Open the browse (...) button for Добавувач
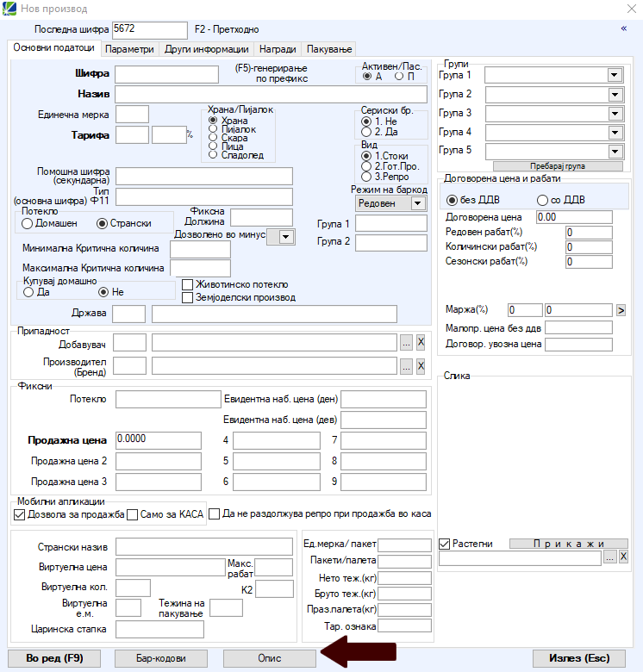This screenshot has height=672, width=643. tap(406, 342)
